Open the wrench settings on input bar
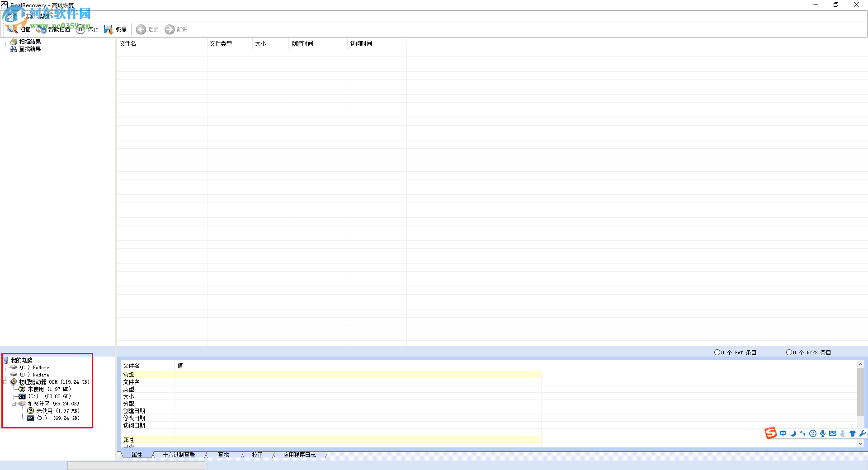868x470 pixels. pos(863,433)
